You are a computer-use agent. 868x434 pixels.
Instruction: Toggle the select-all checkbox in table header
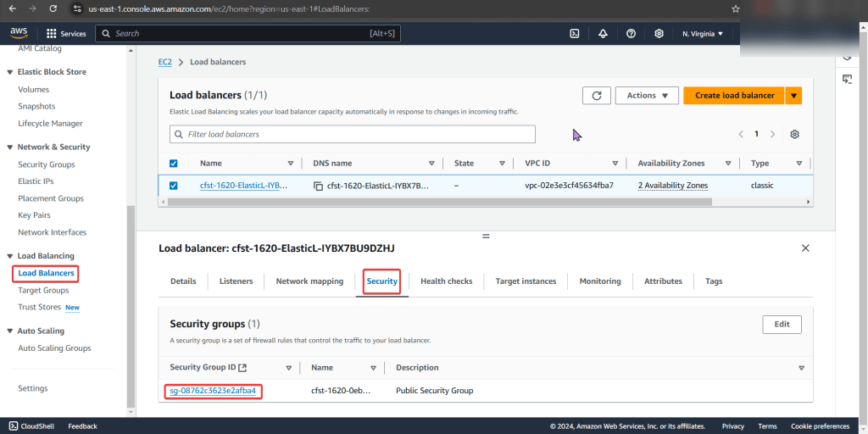coord(174,164)
